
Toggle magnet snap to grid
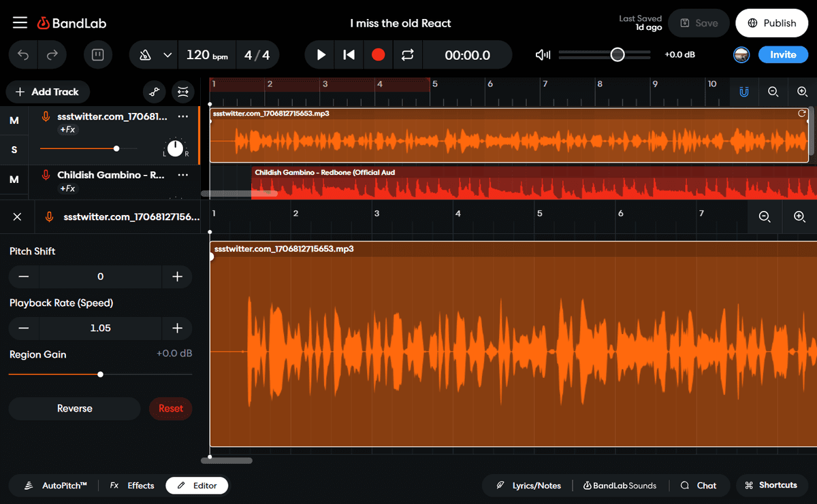(744, 92)
